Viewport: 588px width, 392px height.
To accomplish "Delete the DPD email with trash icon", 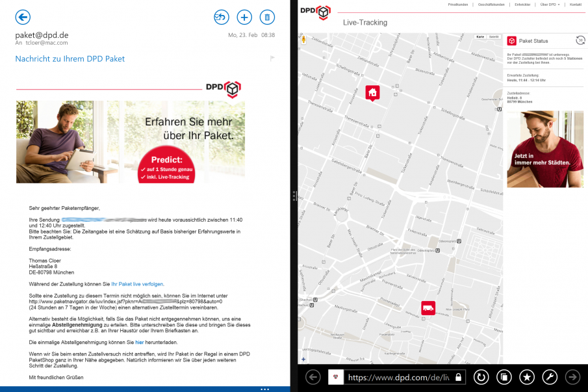I will click(267, 18).
